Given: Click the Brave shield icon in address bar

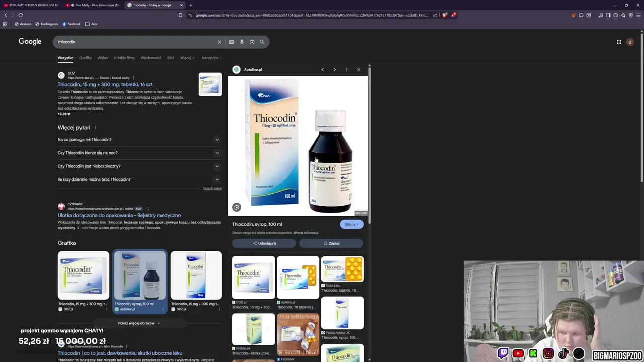Looking at the screenshot, I should tap(444, 15).
